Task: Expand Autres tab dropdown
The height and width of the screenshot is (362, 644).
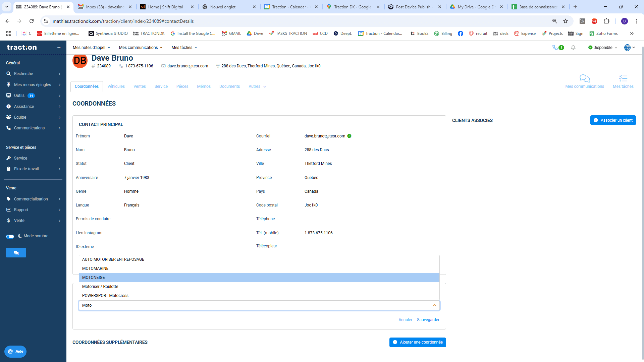Action: point(257,86)
